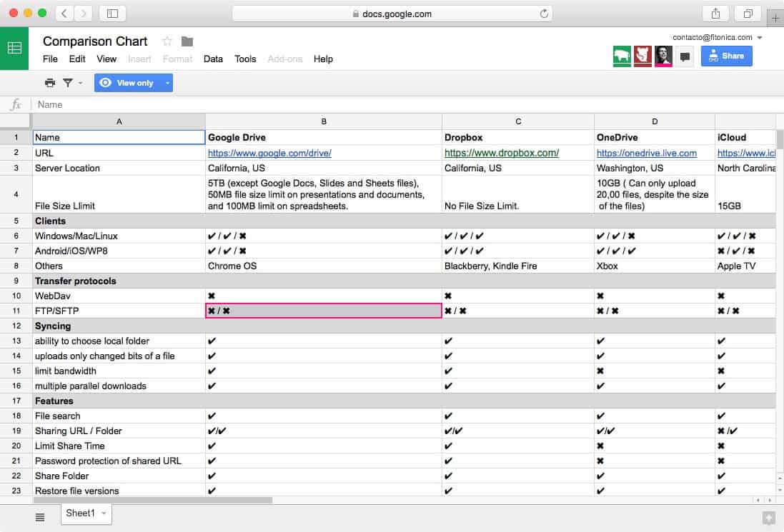Select the Xbox cell
The image size is (784, 532).
655,266
